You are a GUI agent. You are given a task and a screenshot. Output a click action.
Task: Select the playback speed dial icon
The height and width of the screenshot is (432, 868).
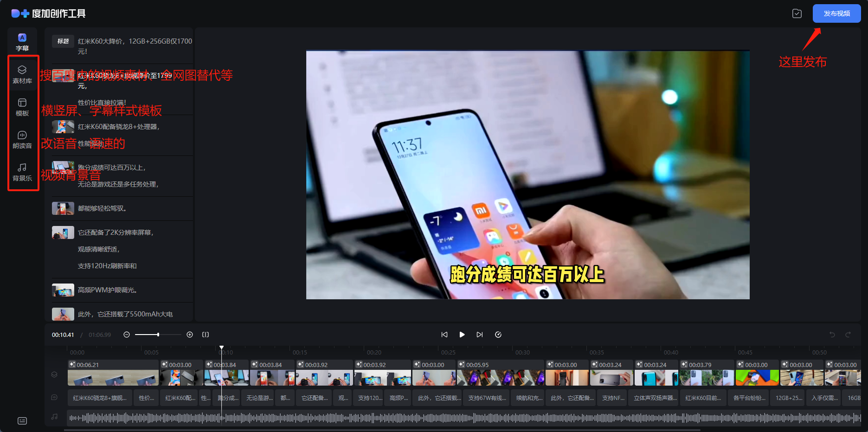pyautogui.click(x=498, y=334)
